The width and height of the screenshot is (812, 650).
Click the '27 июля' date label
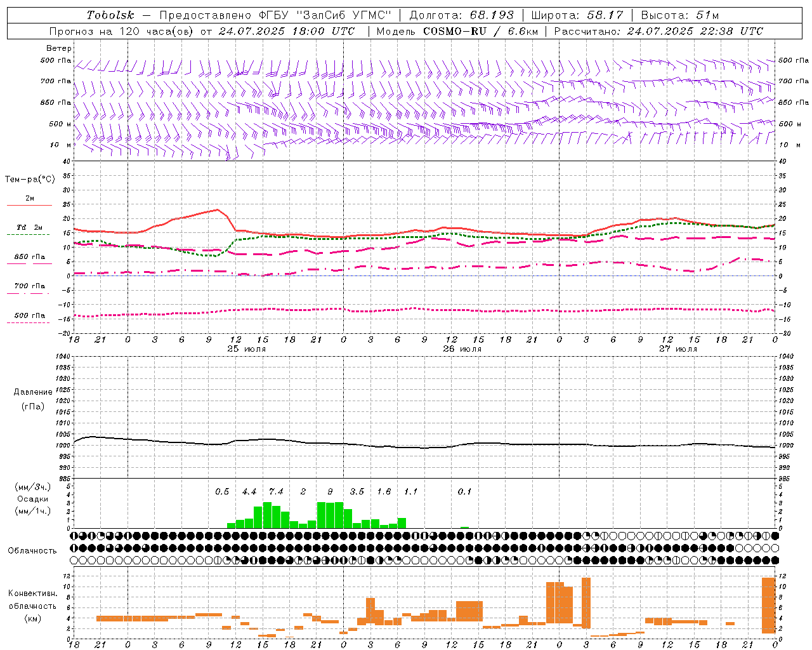678,349
